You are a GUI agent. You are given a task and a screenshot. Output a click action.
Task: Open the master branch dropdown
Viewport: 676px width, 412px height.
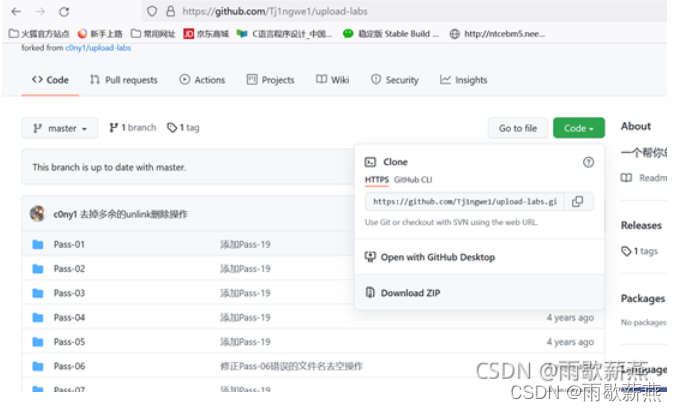click(x=59, y=128)
